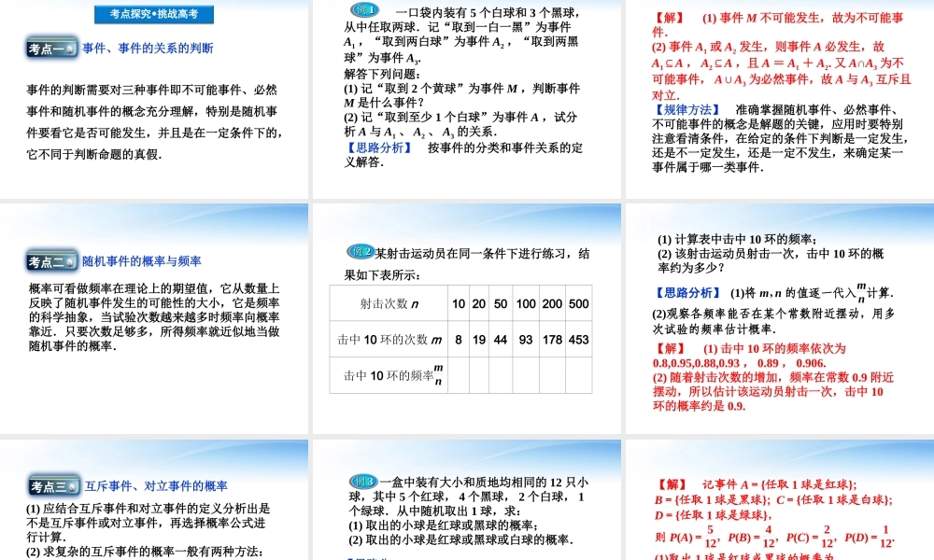The image size is (934, 560).
Task: Click question (2) 取出的小球是红球或黑球或白球的概率
Action: click(x=461, y=539)
